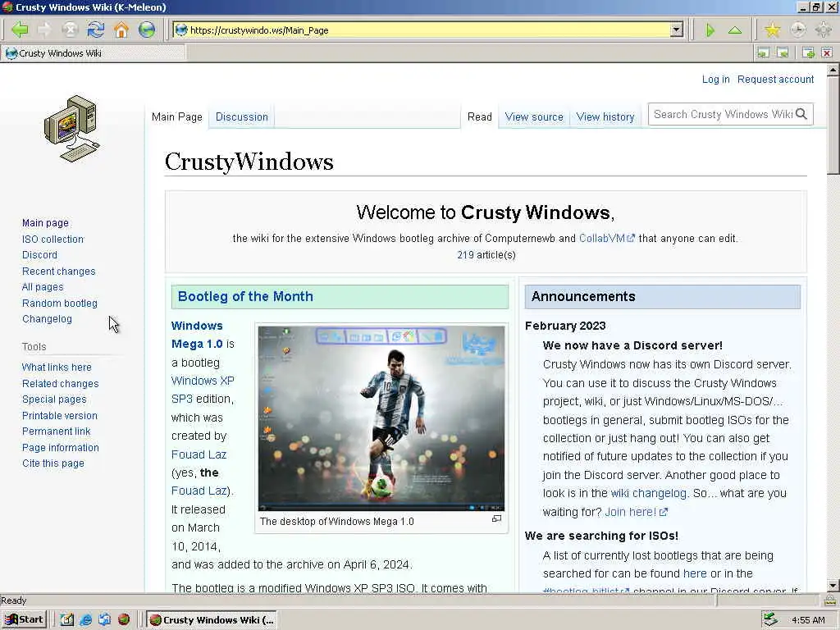
Task: Open the Home page icon
Action: click(x=121, y=30)
